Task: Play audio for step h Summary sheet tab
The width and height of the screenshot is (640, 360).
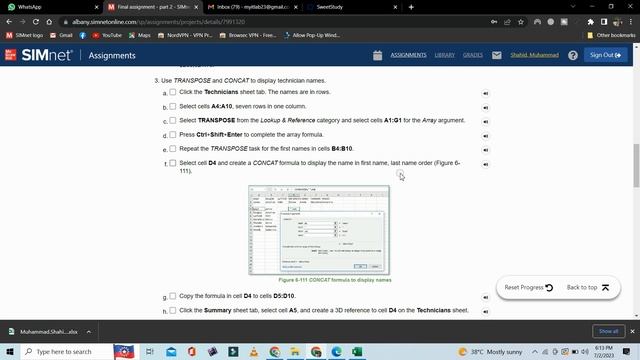Action: pyautogui.click(x=485, y=312)
